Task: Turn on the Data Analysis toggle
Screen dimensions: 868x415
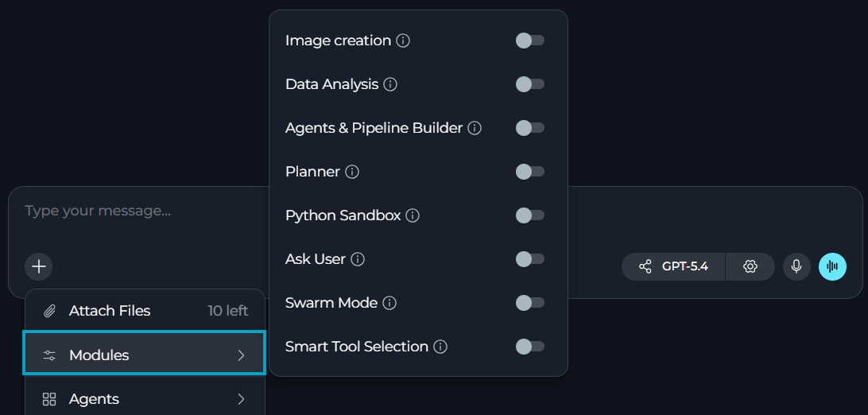Action: point(529,84)
